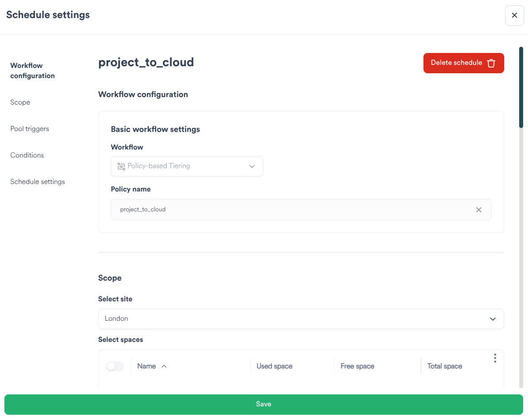Viewport: 528px width, 420px height.
Task: Navigate to Conditions in the sidebar
Action: pyautogui.click(x=27, y=155)
